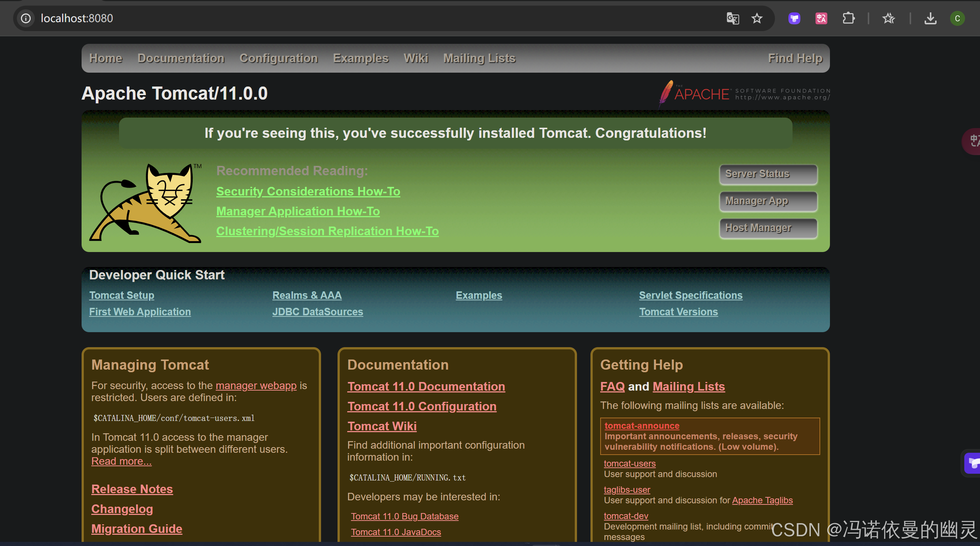Open Google Translate icon in address bar
Image resolution: width=980 pixels, height=546 pixels.
click(x=732, y=18)
